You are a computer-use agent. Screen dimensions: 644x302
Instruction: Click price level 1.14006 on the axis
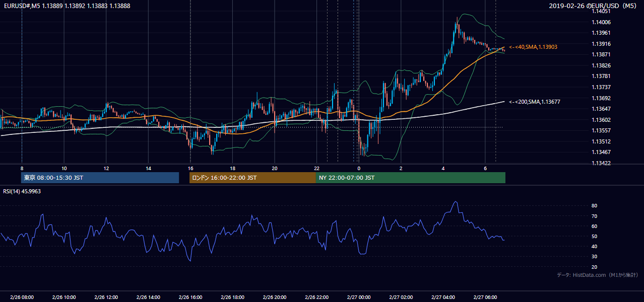[x=601, y=22]
